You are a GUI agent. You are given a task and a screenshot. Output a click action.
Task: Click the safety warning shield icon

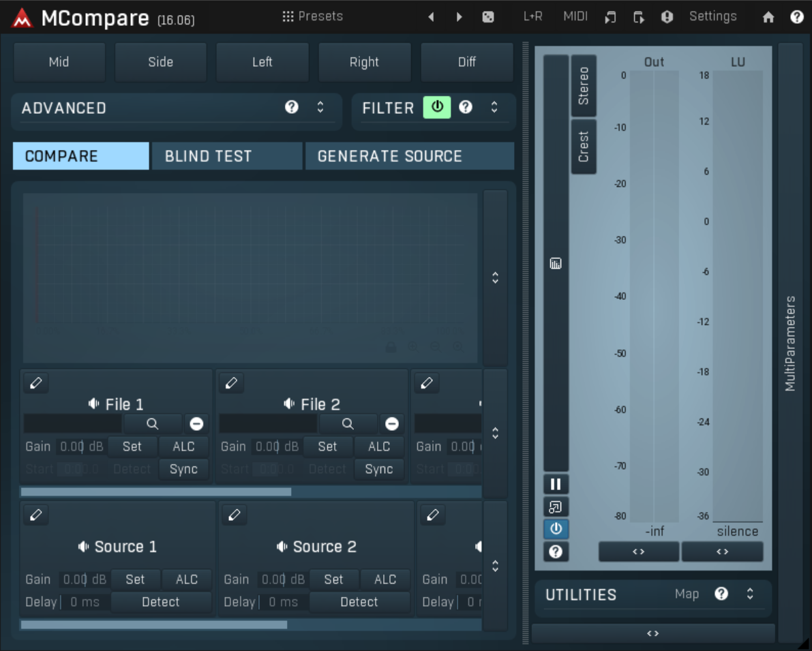coord(667,17)
